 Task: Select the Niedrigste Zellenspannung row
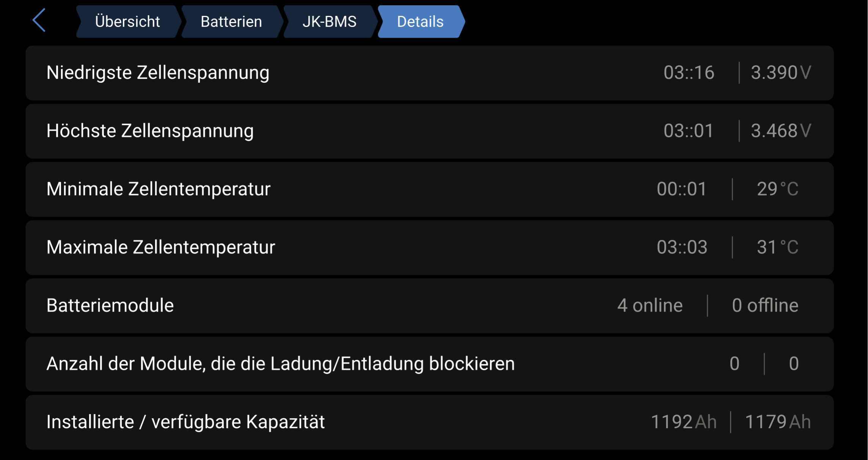coord(429,73)
